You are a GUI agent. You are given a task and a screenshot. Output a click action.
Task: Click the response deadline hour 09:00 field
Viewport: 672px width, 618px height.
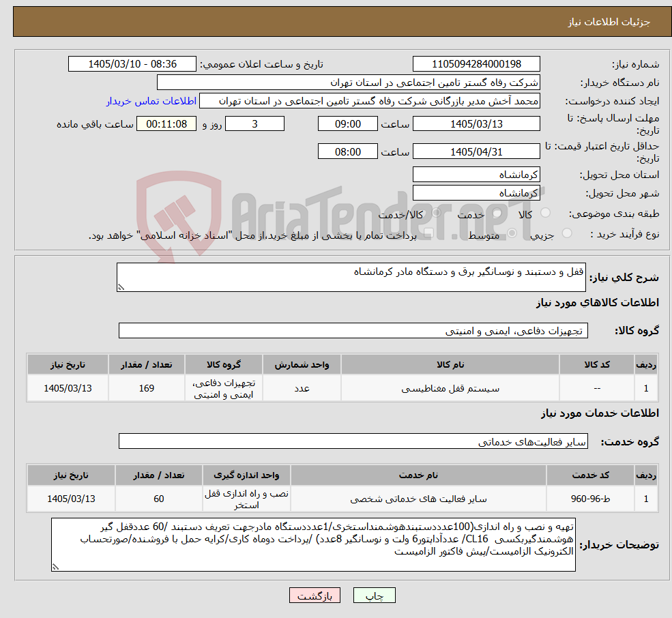point(347,124)
